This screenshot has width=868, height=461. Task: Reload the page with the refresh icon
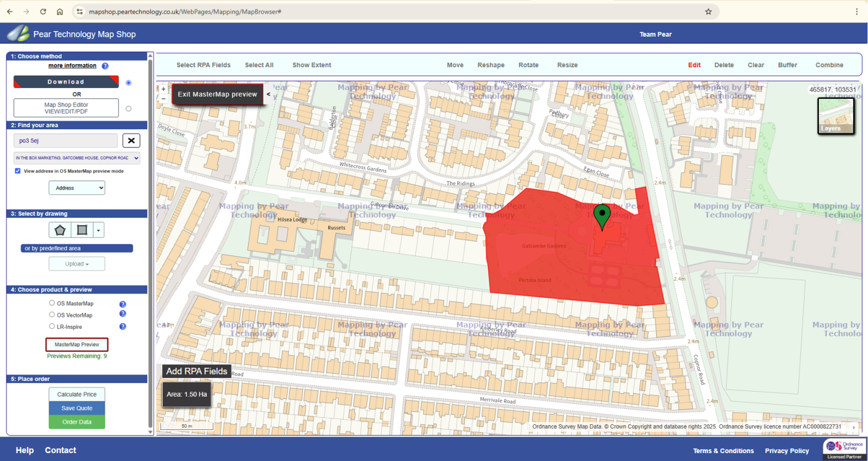(x=43, y=11)
